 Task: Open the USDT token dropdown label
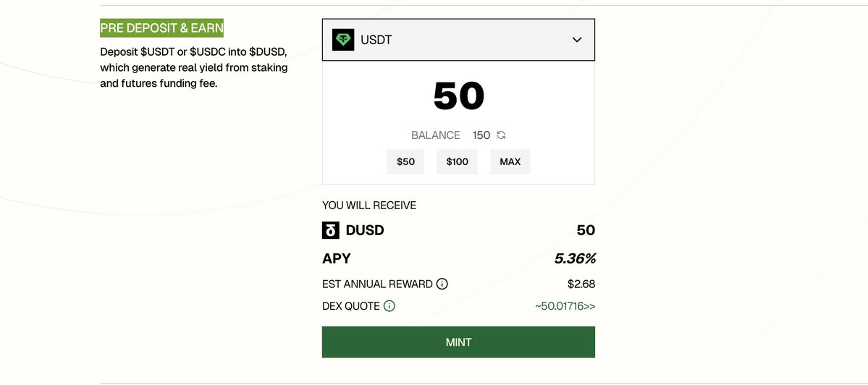[376, 40]
